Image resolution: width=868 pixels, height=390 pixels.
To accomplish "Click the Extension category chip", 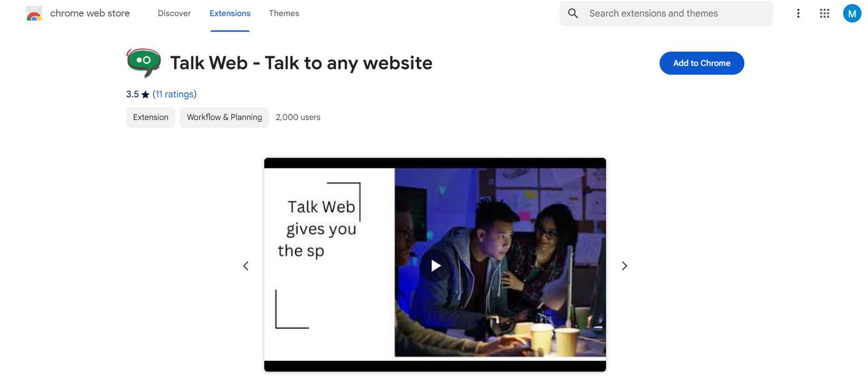I will [151, 117].
